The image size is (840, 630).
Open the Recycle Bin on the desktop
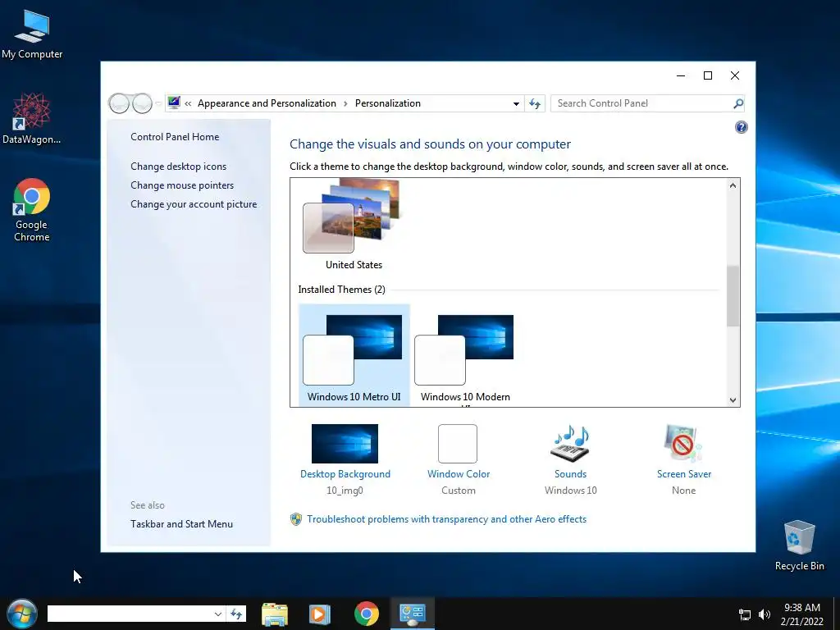click(799, 545)
